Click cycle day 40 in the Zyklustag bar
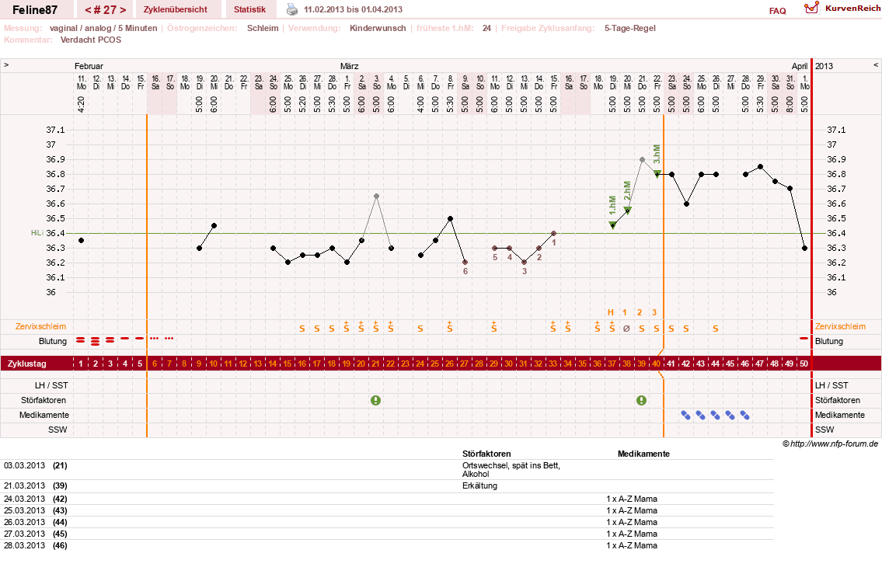This screenshot has width=882, height=588. tap(656, 364)
